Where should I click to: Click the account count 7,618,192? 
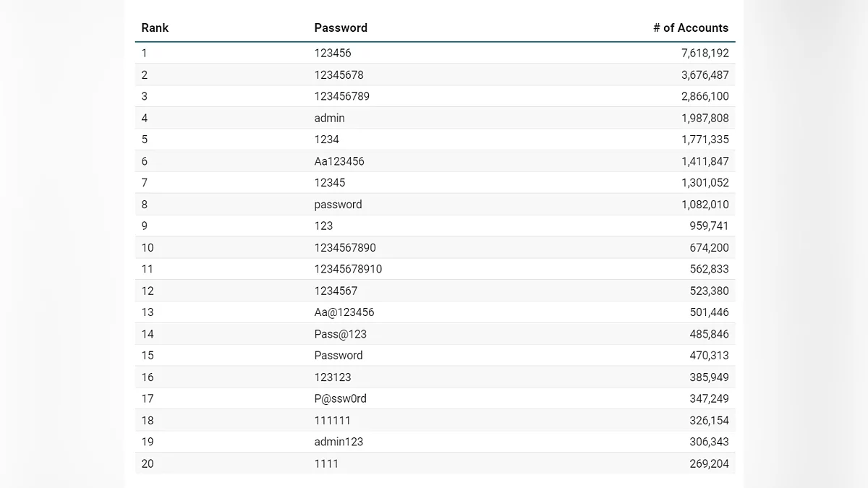pos(705,53)
